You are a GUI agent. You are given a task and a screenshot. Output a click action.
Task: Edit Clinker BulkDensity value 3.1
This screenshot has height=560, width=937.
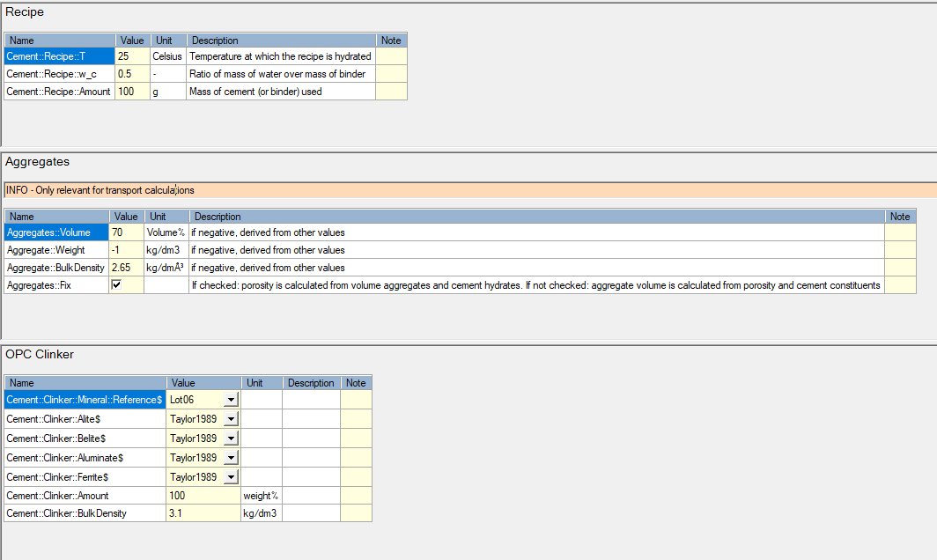203,513
